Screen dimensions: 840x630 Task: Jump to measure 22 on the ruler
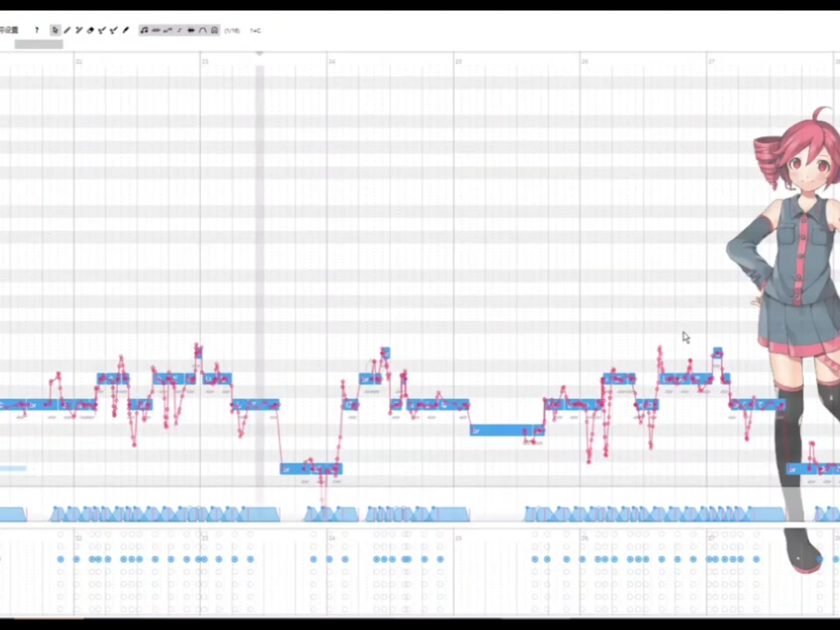pos(79,62)
